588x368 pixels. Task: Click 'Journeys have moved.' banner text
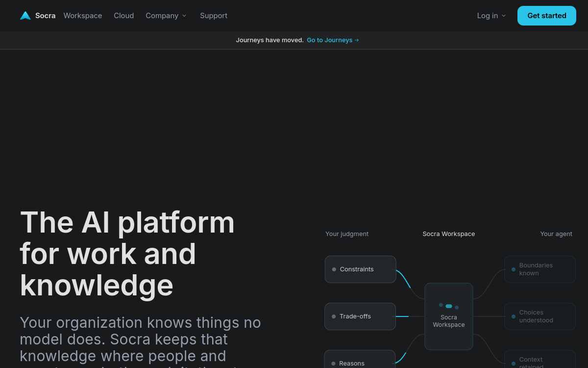tap(270, 40)
